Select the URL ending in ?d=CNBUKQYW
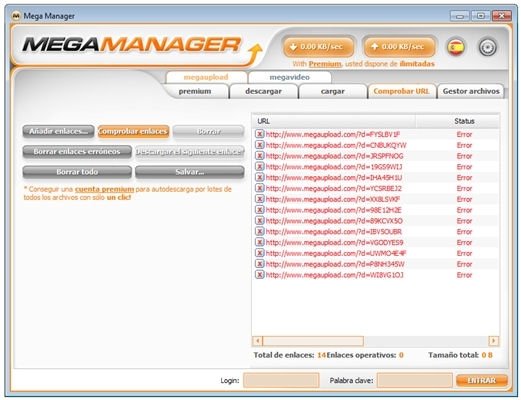This screenshot has height=400, width=521. coord(336,145)
